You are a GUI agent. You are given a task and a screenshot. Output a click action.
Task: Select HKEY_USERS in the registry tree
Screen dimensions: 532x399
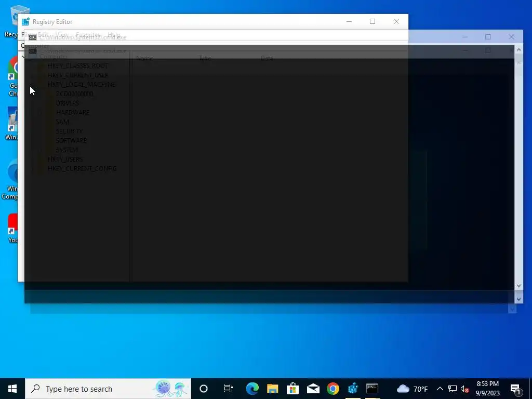65,159
